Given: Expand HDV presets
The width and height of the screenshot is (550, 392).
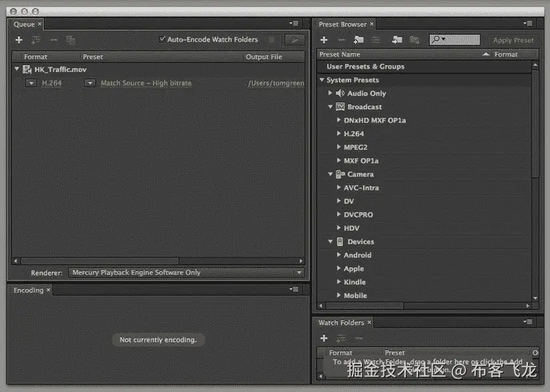Looking at the screenshot, I should [339, 227].
